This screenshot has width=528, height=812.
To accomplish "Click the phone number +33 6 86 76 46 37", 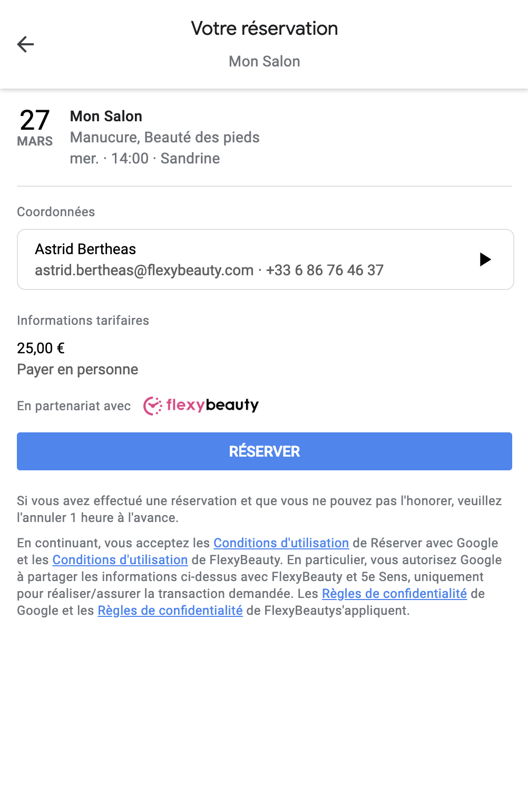I will tap(325, 270).
